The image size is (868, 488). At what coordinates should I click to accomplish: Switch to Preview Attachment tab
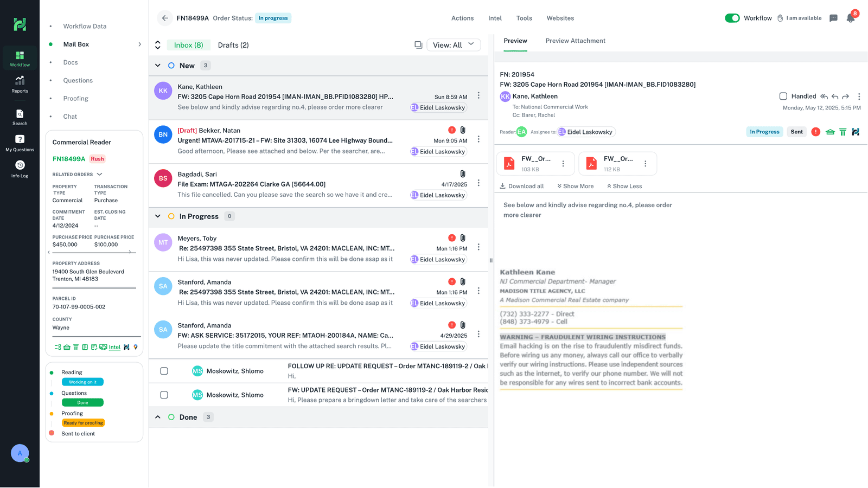(x=575, y=41)
